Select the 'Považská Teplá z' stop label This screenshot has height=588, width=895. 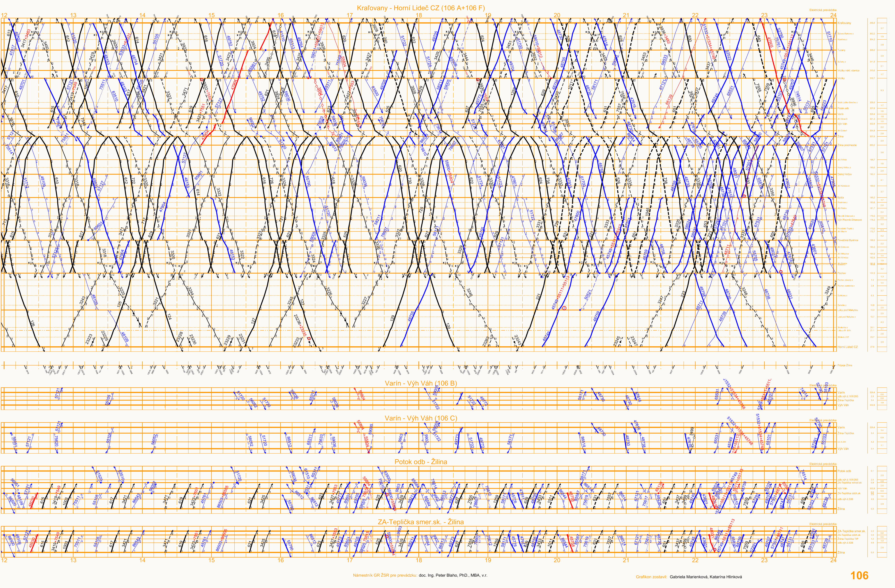[x=845, y=229]
